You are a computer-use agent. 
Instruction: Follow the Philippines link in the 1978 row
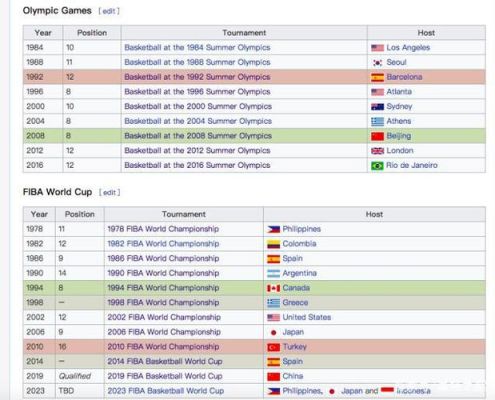click(301, 229)
